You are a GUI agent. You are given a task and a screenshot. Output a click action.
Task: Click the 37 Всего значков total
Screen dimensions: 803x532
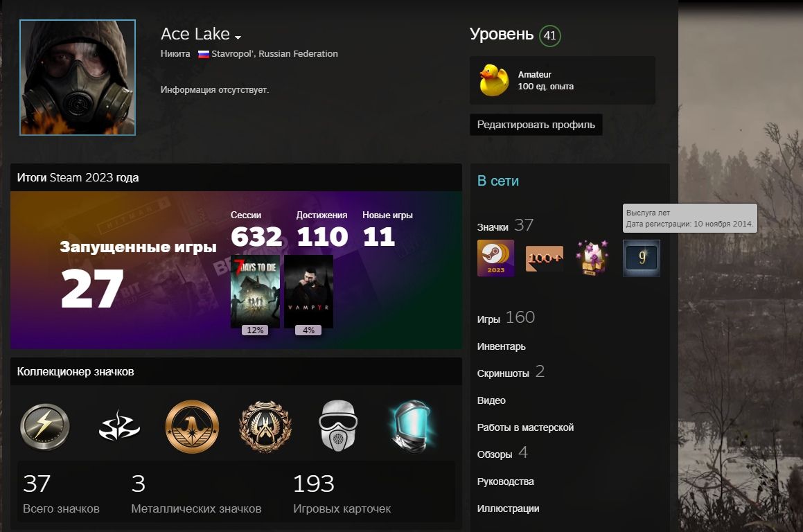(61, 494)
